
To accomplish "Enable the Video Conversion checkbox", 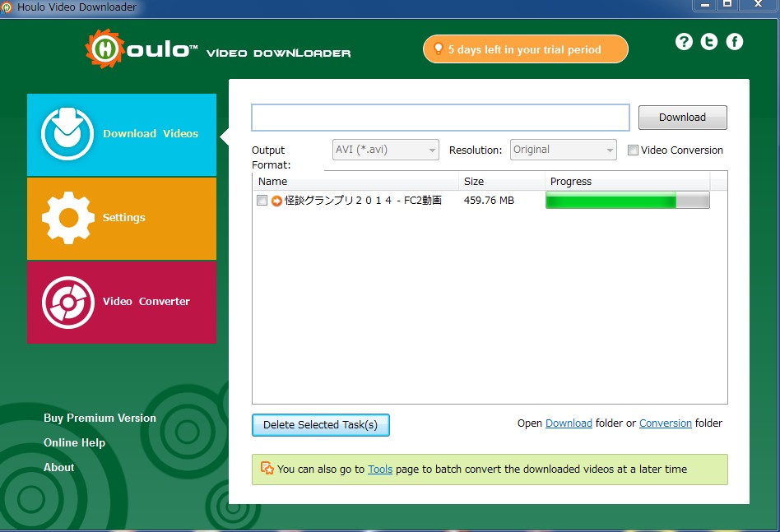I will [x=633, y=150].
